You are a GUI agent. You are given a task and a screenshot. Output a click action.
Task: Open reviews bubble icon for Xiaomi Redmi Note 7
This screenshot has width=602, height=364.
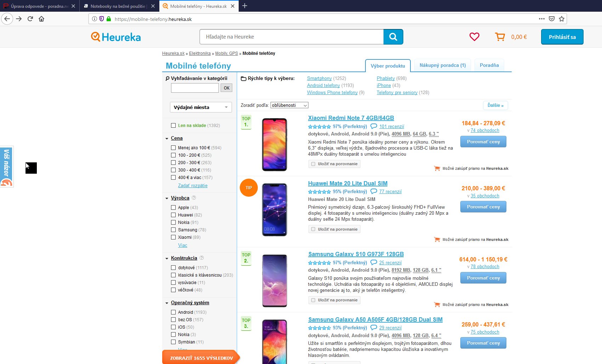(374, 126)
